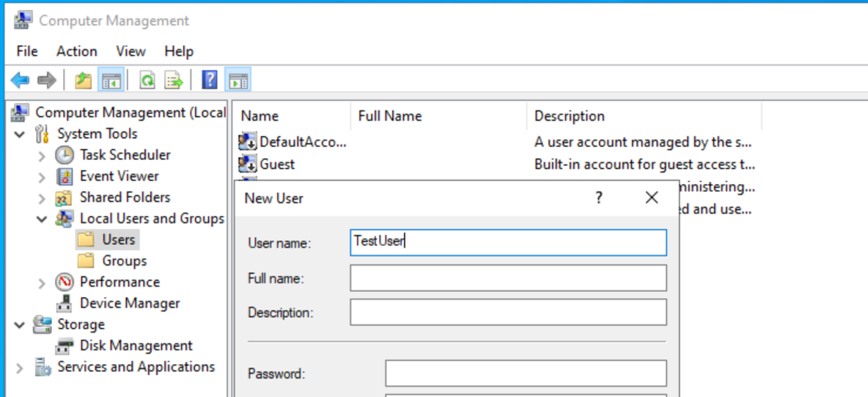This screenshot has width=868, height=397.
Task: Open Help via the blue question icon
Action: (210, 80)
